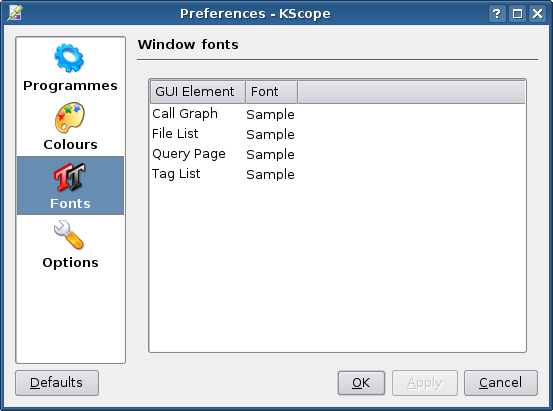Click the Defaults button

[57, 383]
